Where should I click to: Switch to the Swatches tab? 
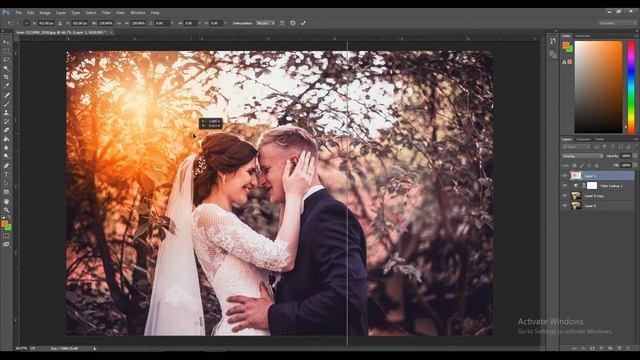(582, 36)
